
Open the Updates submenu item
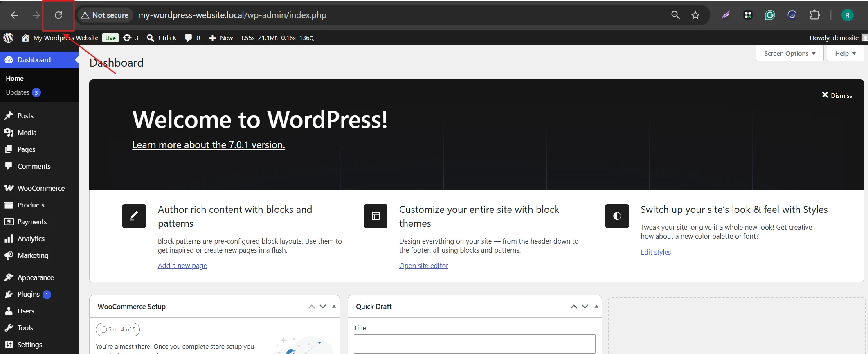pos(23,92)
